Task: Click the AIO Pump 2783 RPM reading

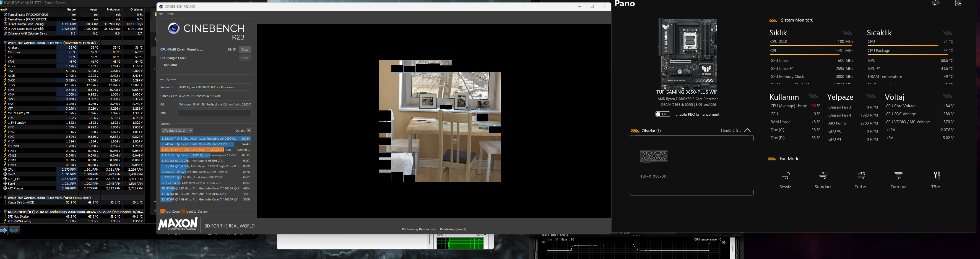Action: (x=853, y=123)
